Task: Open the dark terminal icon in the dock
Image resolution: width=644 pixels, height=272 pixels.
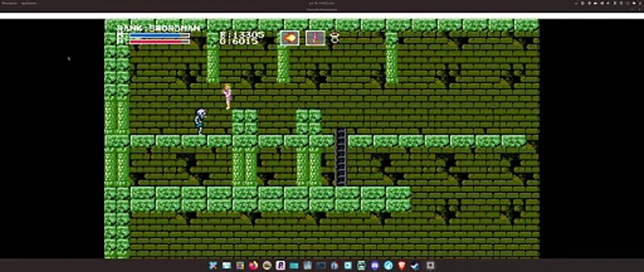Action: (321, 266)
